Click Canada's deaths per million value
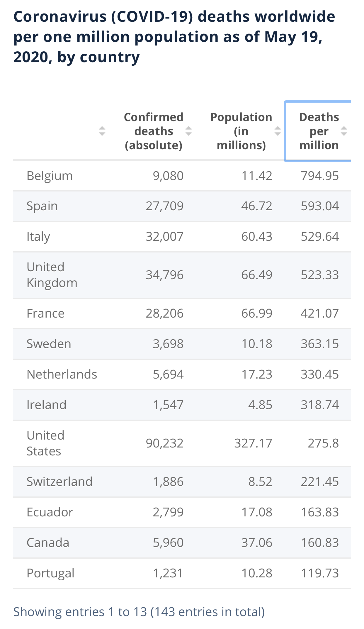This screenshot has width=364, height=629. coord(320,543)
